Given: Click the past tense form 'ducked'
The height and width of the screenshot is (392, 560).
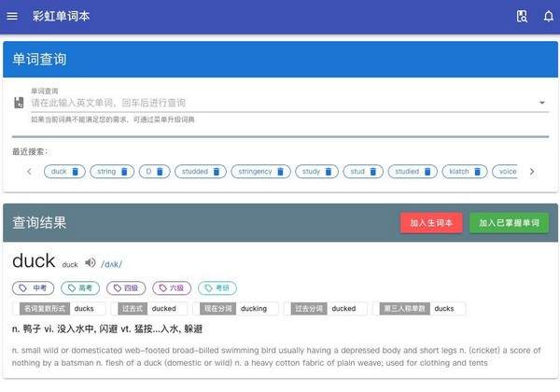Looking at the screenshot, I should tap(163, 308).
